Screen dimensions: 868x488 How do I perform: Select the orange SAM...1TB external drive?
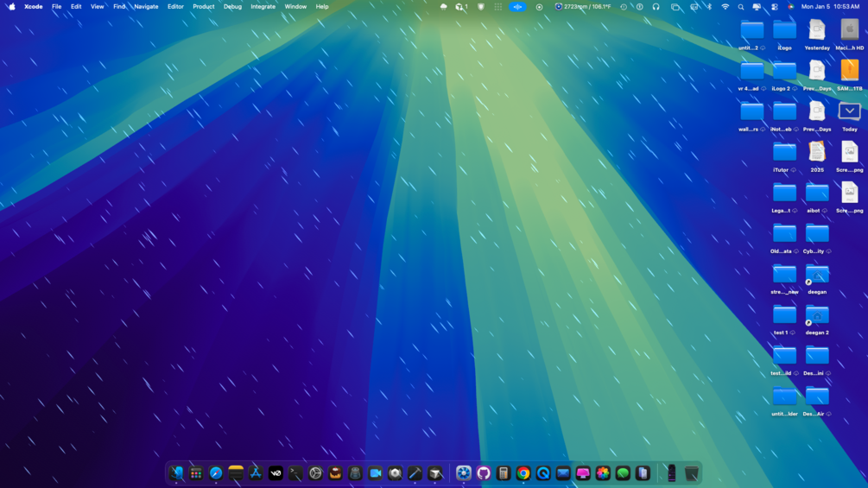(849, 70)
